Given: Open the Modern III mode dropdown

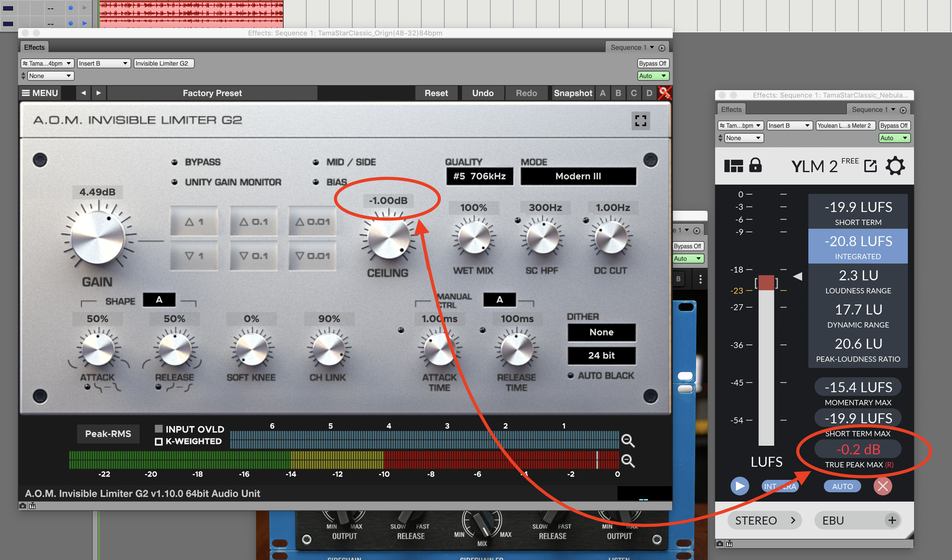Looking at the screenshot, I should [x=578, y=176].
